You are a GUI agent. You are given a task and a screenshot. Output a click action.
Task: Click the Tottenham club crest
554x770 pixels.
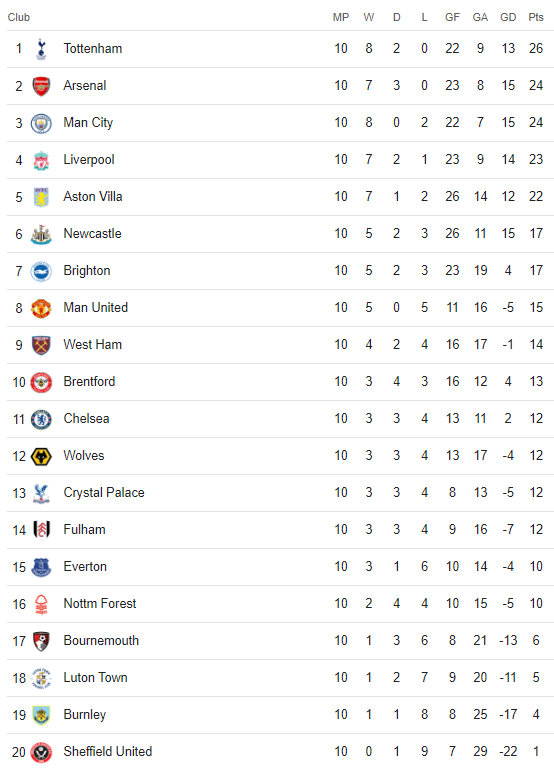[41, 49]
